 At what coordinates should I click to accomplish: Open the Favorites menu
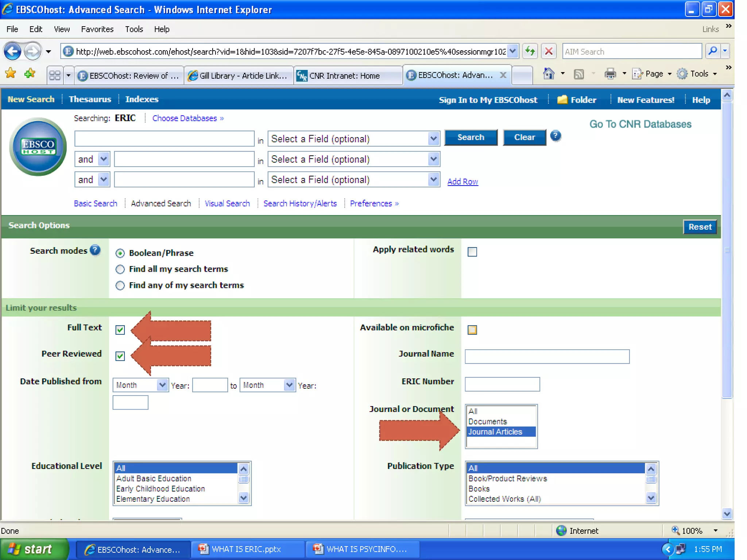coord(97,29)
